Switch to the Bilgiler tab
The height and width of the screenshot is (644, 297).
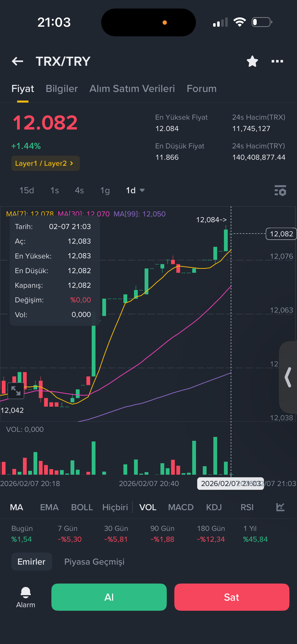pos(62,89)
